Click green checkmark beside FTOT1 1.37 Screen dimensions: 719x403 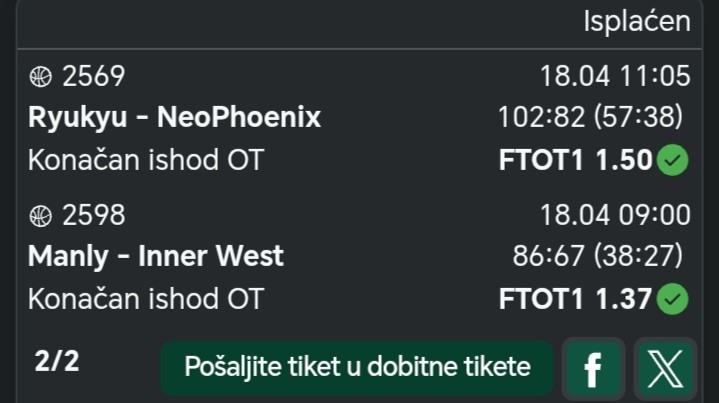pos(674,298)
